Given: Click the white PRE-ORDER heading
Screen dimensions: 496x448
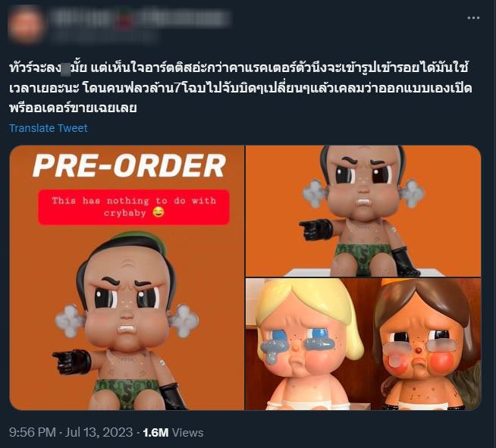Looking at the screenshot, I should [129, 166].
